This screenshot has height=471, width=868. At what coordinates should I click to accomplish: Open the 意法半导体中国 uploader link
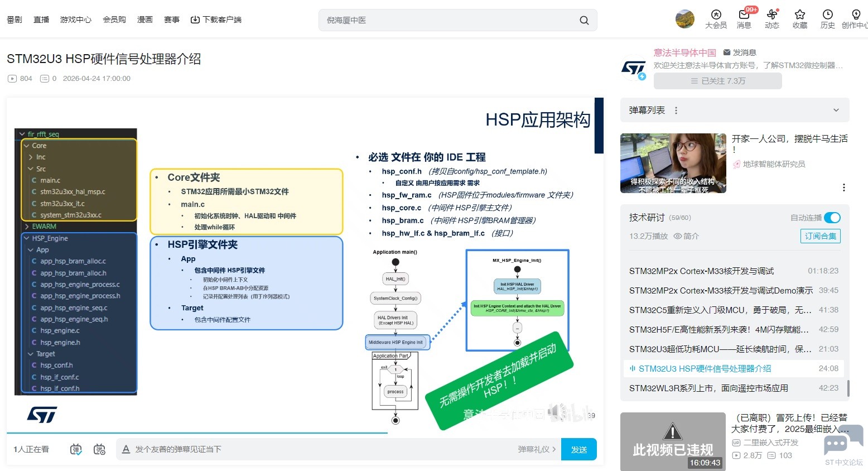tap(685, 52)
